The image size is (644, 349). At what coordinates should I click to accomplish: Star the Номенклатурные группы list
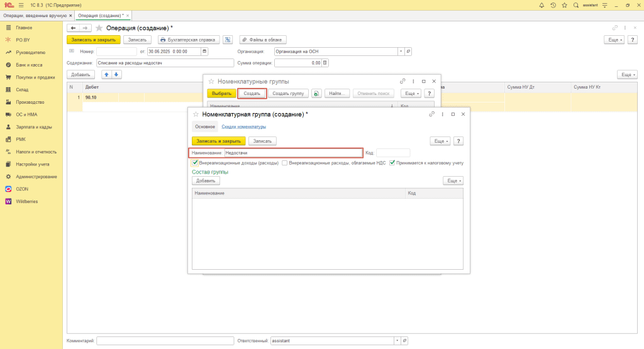tap(211, 81)
